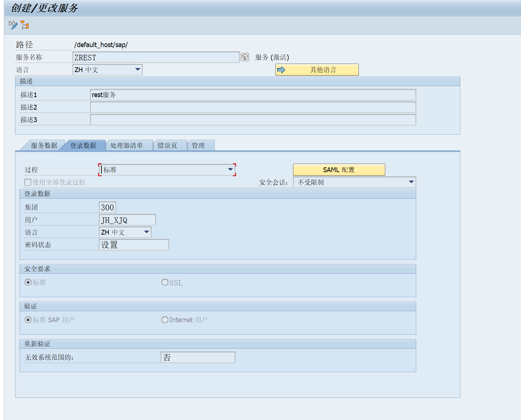Screen dimensions: 521x420
Task: Open the 安全会话 dropdown showing 不受限制
Action: (x=411, y=182)
